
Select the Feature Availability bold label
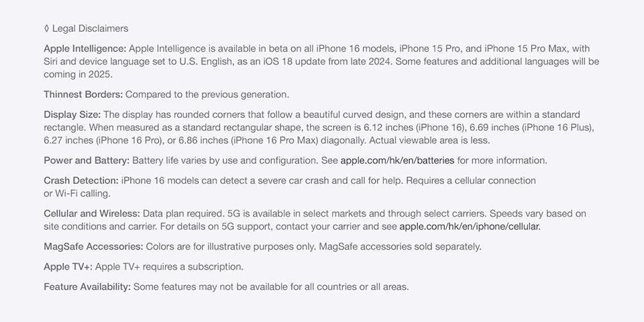click(x=87, y=287)
